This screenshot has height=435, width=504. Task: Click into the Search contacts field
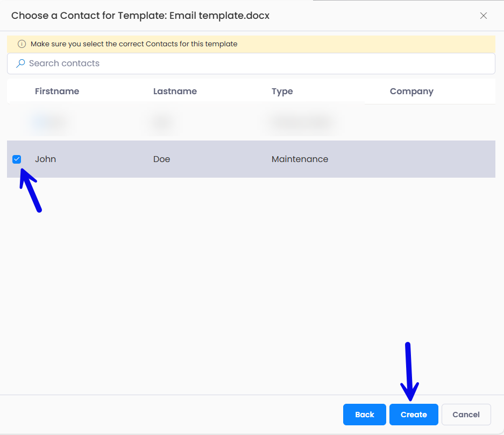coord(251,64)
